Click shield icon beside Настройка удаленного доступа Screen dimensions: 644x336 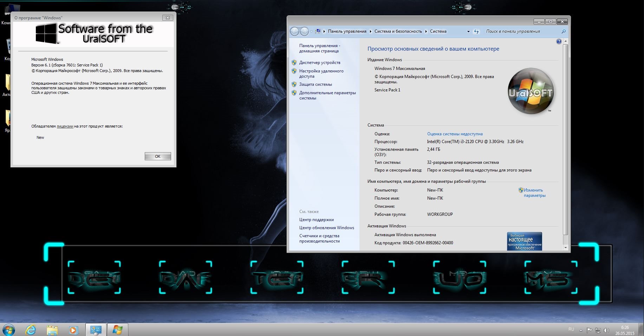[294, 71]
